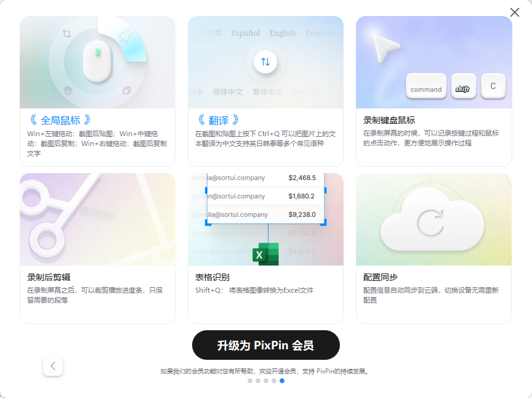This screenshot has width=532, height=398.
Task: Open the 翻译 feature card image
Action: click(265, 62)
